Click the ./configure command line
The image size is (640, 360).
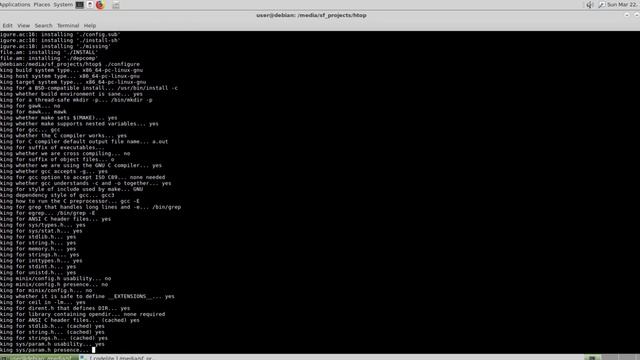coord(70,64)
